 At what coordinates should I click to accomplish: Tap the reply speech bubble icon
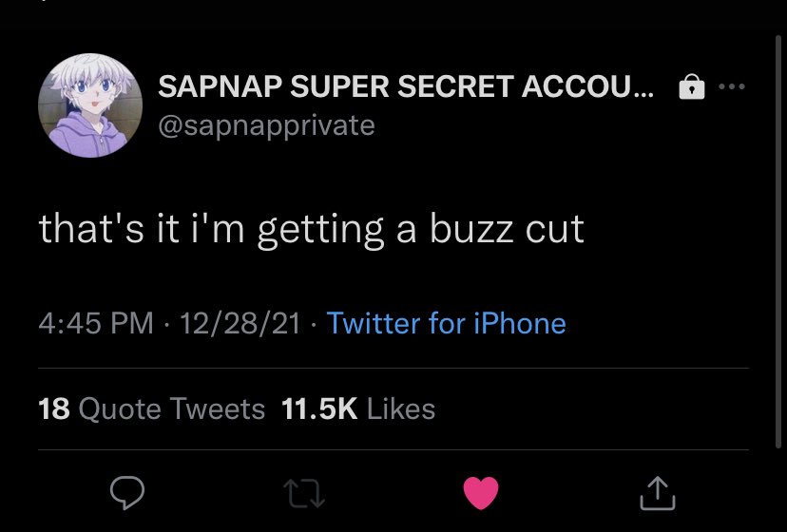click(127, 492)
